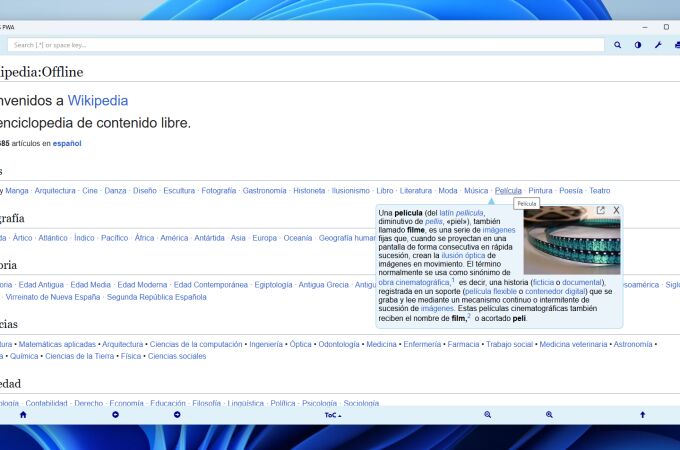The height and width of the screenshot is (450, 680).
Task: Open the Literatura article link
Action: tap(415, 191)
